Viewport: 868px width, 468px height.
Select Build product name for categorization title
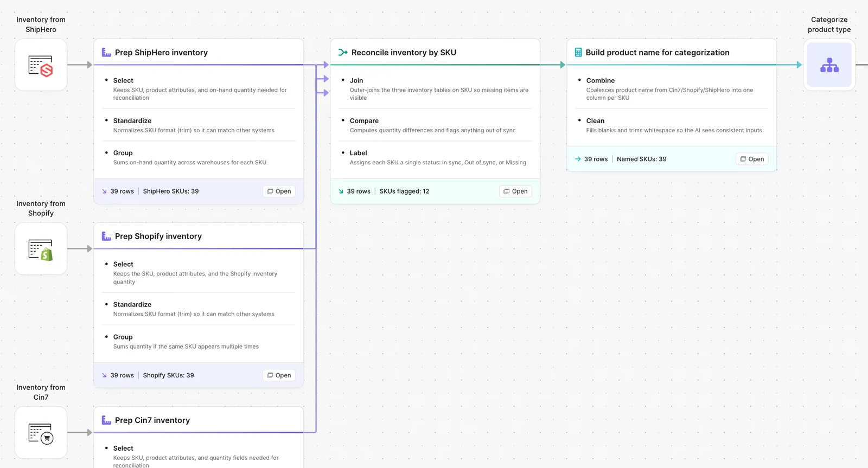658,53
